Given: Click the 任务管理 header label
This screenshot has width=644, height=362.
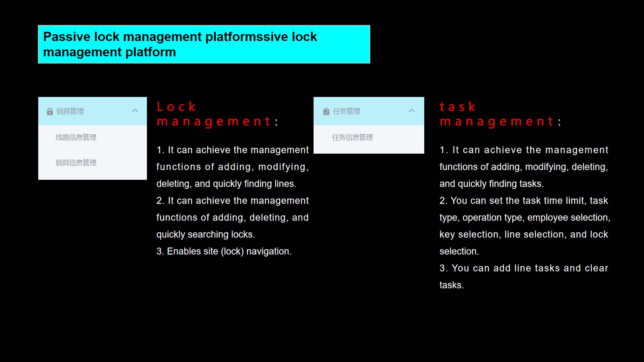Looking at the screenshot, I should click(347, 111).
